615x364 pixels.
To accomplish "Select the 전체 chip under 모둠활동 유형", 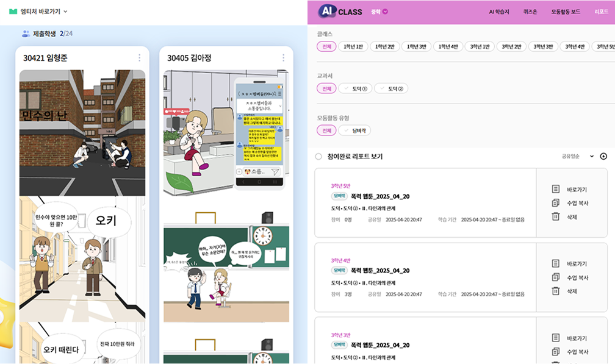I will (327, 130).
